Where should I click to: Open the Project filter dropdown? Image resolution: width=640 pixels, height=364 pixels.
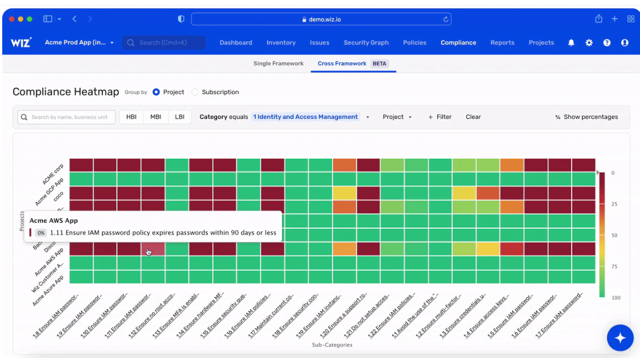point(397,117)
